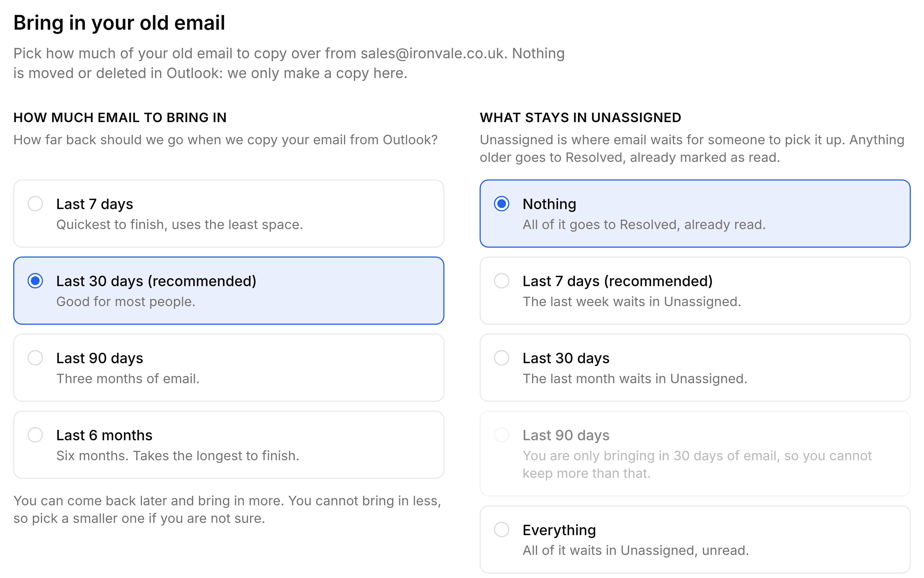This screenshot has height=578, width=924.
Task: Select Everything to keep all email in Unassigned
Action: 695,539
